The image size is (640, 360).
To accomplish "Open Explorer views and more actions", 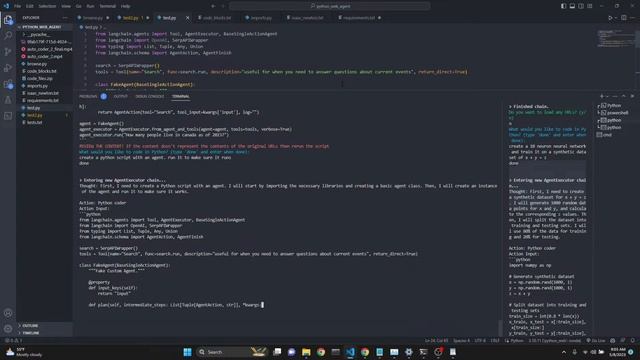I will pos(64,18).
